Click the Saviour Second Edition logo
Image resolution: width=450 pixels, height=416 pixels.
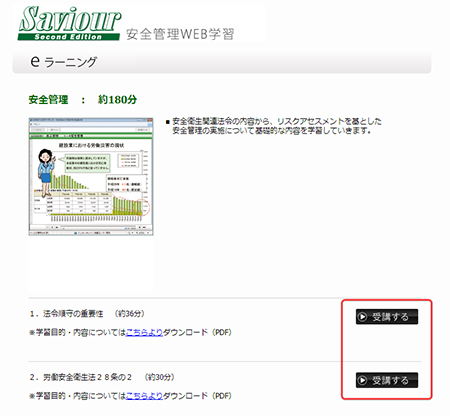(69, 23)
